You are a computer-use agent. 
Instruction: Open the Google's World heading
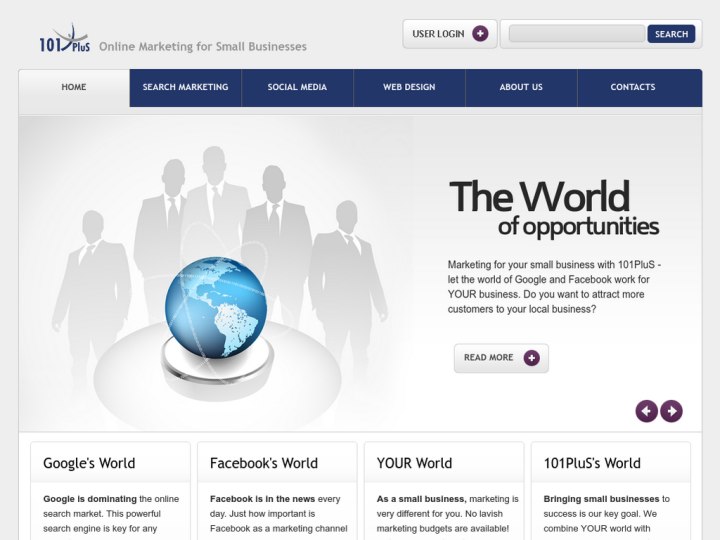click(x=89, y=463)
